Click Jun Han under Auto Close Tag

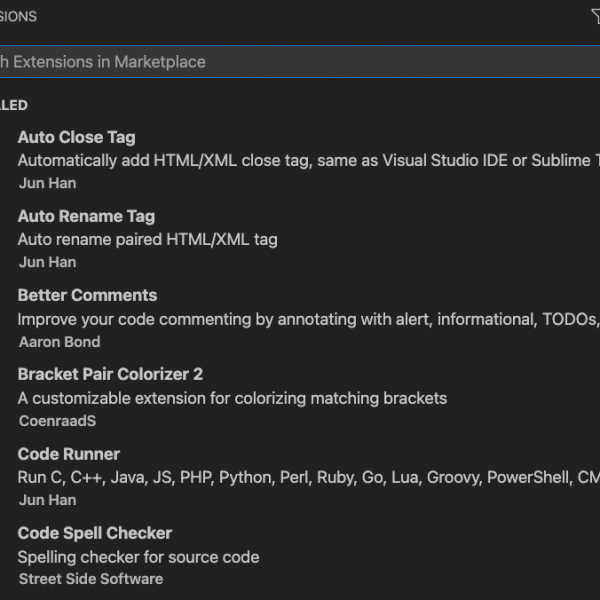tap(47, 183)
